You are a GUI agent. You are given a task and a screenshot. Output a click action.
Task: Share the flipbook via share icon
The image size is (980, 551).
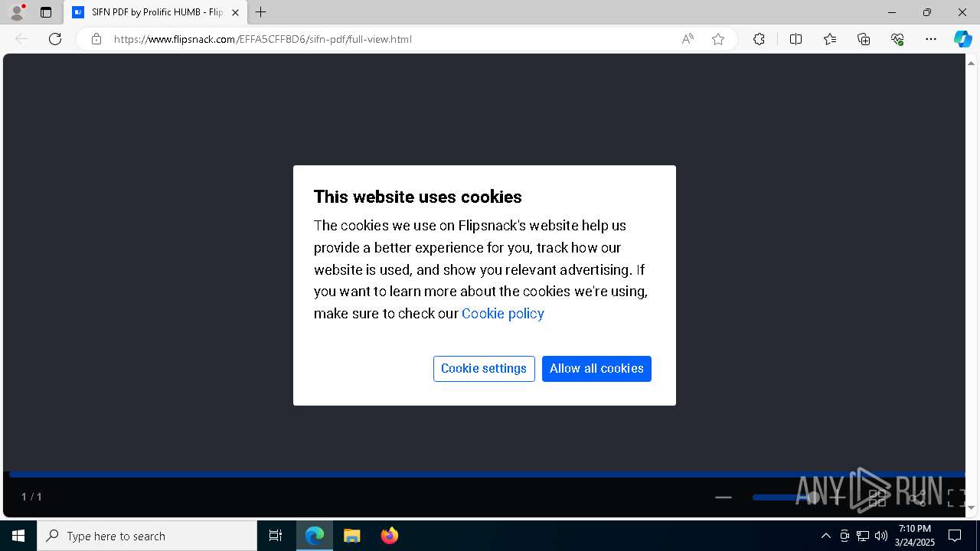pyautogui.click(x=916, y=498)
